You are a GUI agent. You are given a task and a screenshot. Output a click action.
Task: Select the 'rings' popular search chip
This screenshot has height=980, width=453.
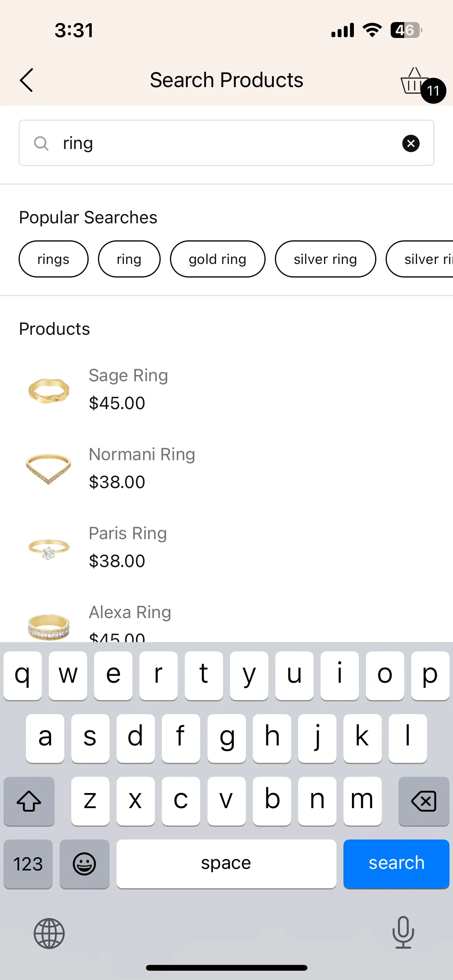53,259
